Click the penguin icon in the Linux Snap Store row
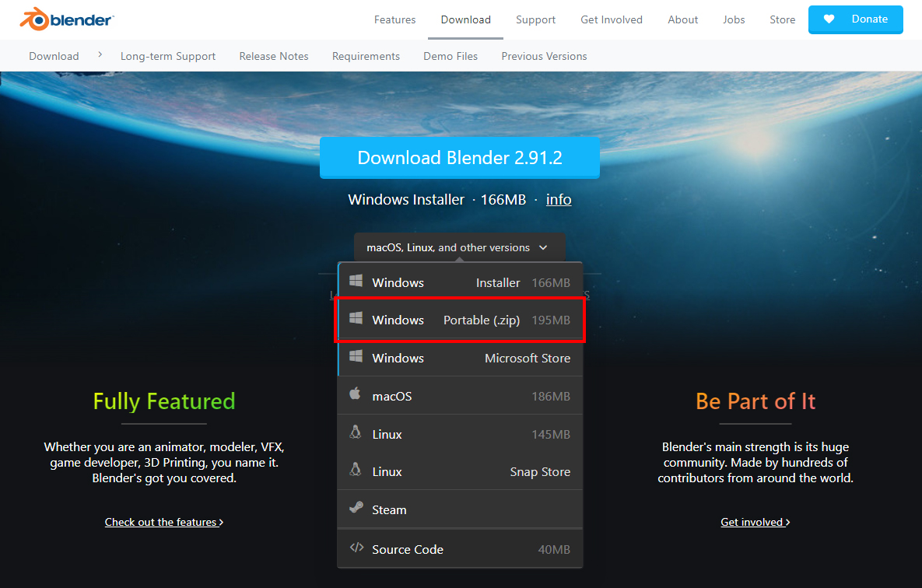 click(x=355, y=470)
